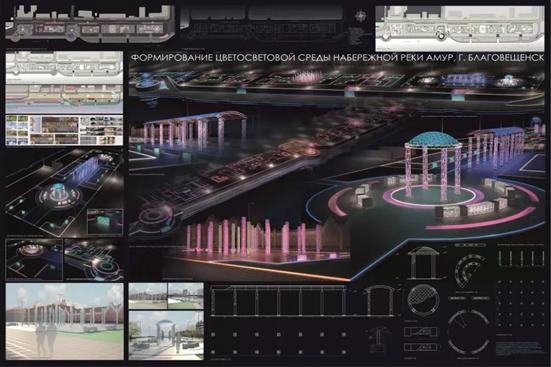Image resolution: width=551 pixels, height=367 pixels.
Task: Open the top-left dark site plan
Action: click(90, 23)
